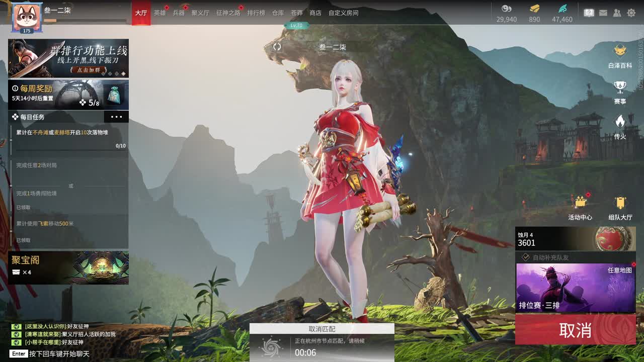Click the weekly reward bag icon
Viewport: 644px width, 362px height.
(x=114, y=95)
